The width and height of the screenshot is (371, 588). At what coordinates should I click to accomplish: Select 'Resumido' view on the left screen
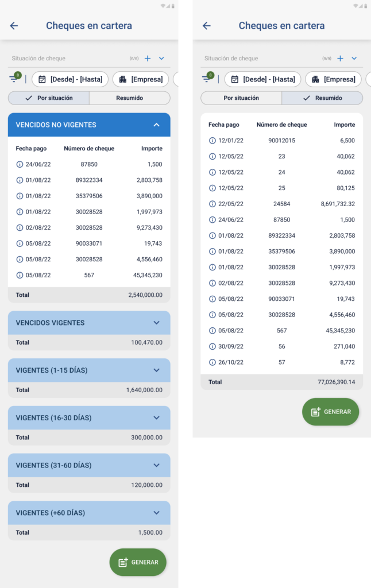[130, 98]
